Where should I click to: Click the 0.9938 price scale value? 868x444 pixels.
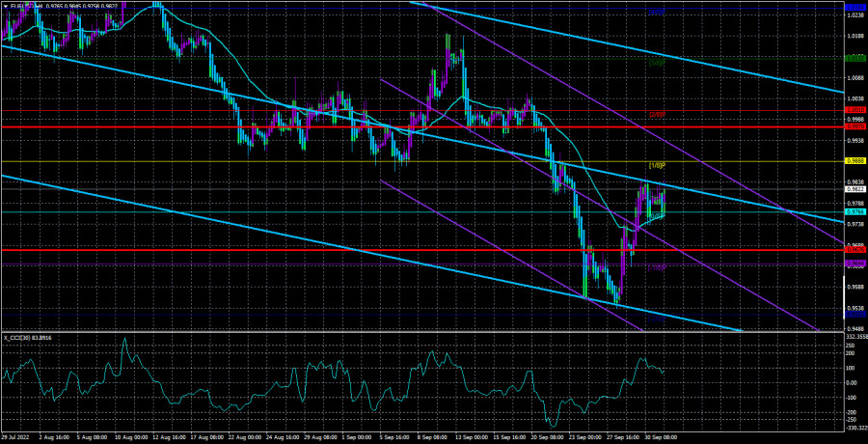[x=854, y=141]
